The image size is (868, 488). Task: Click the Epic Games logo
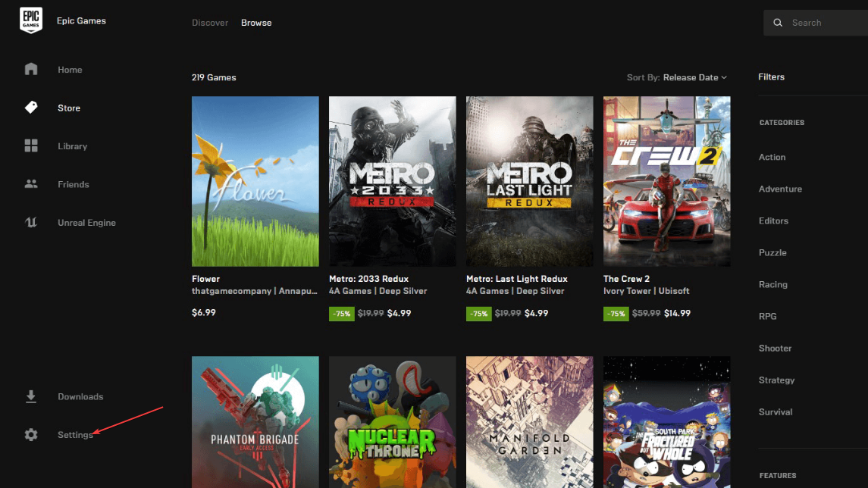click(31, 20)
